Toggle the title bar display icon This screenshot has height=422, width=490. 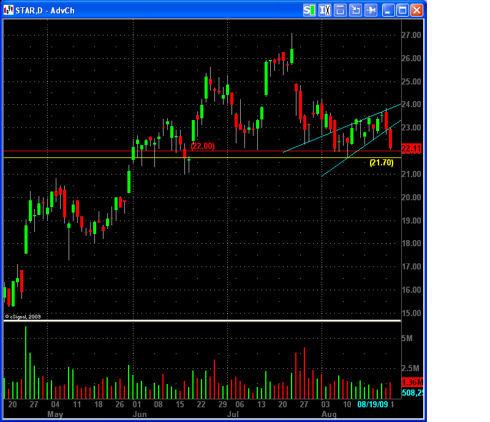(x=340, y=10)
